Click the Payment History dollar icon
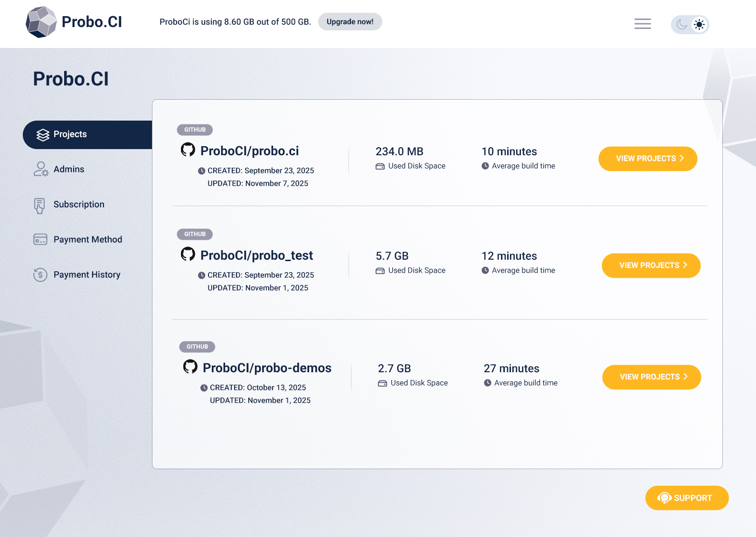This screenshot has height=537, width=756. (40, 274)
